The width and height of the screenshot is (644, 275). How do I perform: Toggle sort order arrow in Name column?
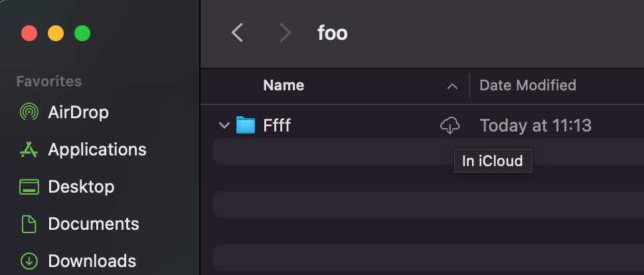point(452,86)
